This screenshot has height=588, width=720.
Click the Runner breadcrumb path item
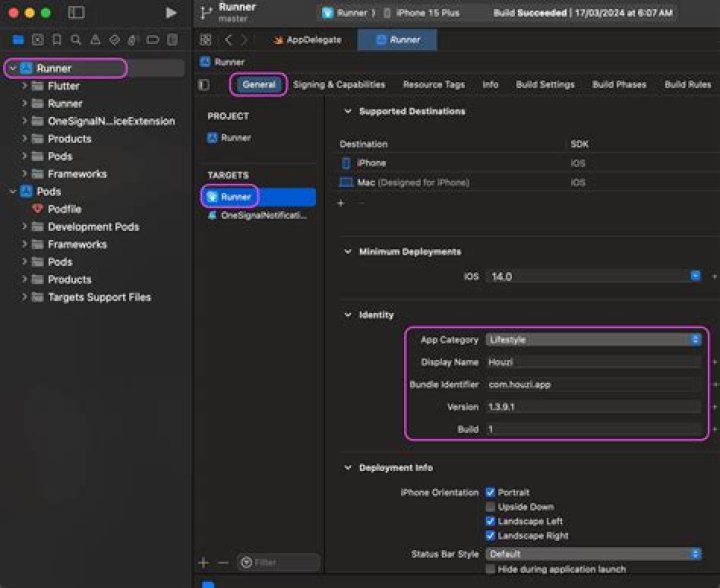tap(223, 62)
